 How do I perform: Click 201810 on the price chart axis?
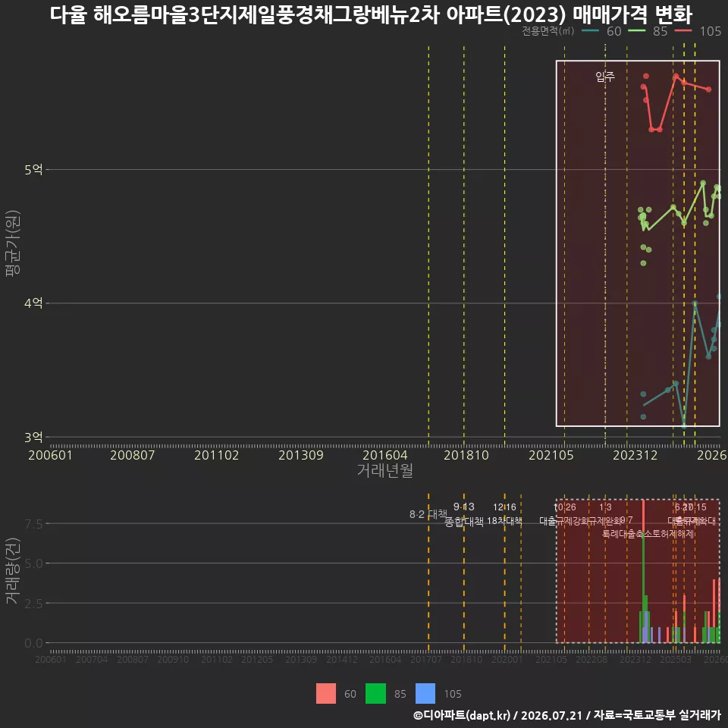pyautogui.click(x=466, y=455)
